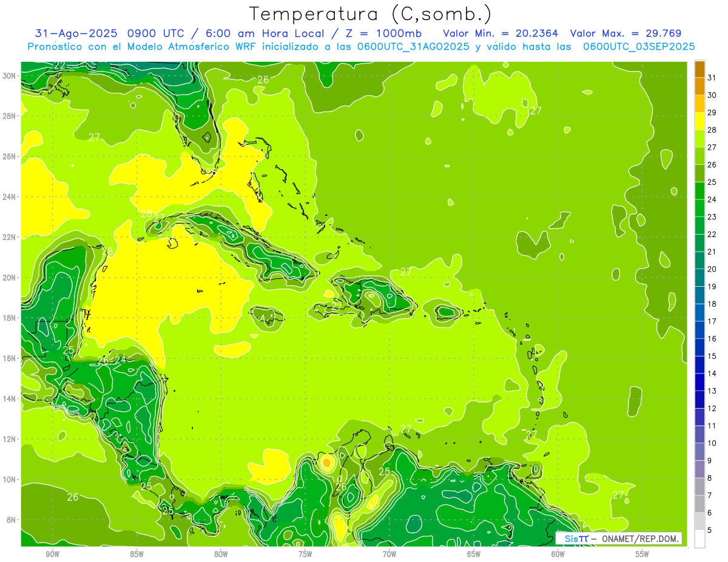Click the longitude label "65W"

click(473, 554)
